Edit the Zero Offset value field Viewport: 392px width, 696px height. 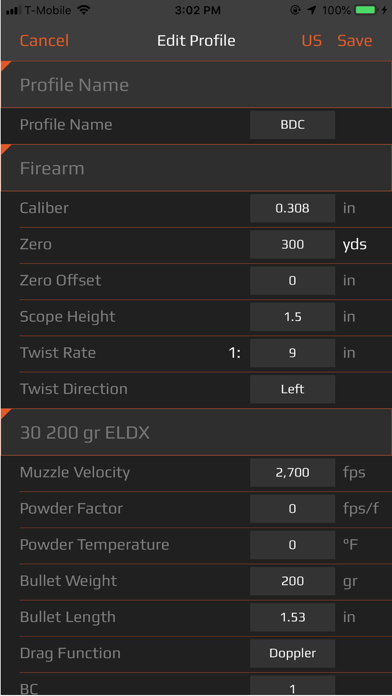293,281
